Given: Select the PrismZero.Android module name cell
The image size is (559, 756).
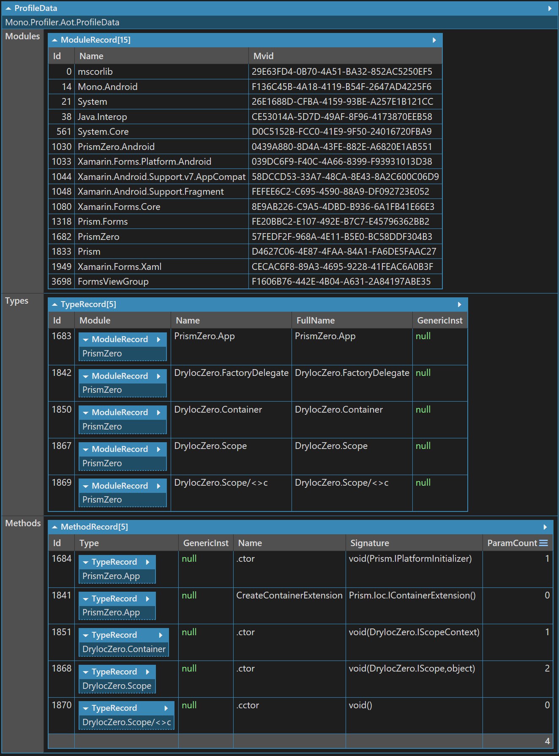Looking at the screenshot, I should click(161, 147).
